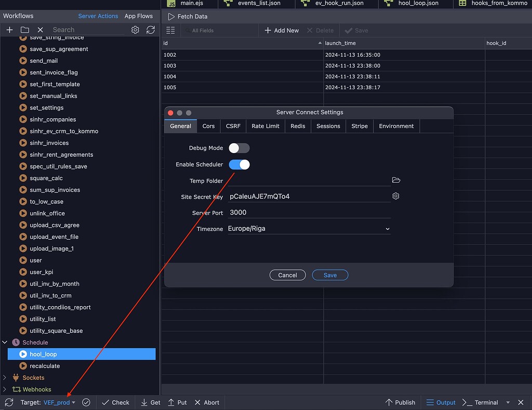The width and height of the screenshot is (532, 410).
Task: Switch to the Rate Limit tab
Action: pos(265,126)
